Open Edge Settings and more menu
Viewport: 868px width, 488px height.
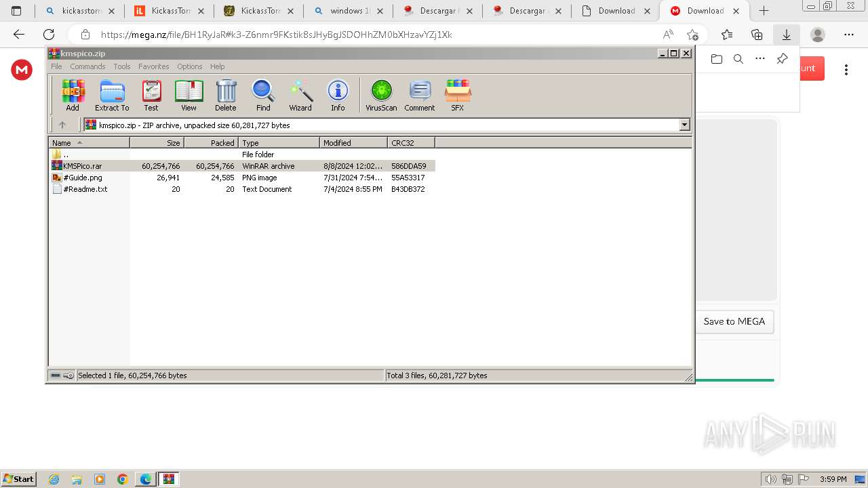(849, 35)
